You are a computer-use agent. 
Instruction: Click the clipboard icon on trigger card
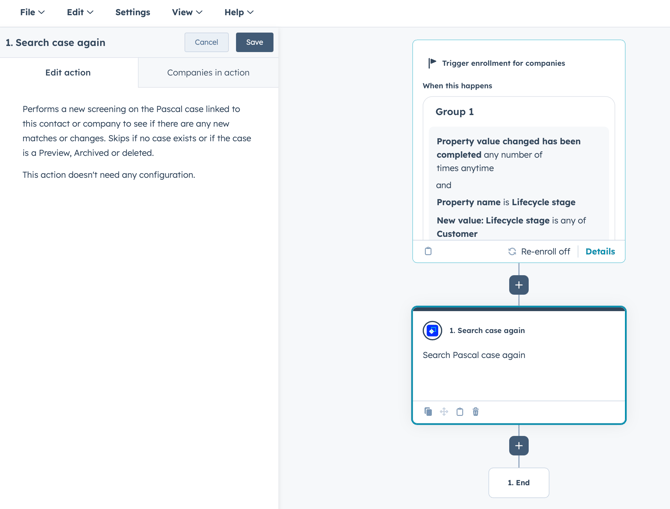[428, 252]
